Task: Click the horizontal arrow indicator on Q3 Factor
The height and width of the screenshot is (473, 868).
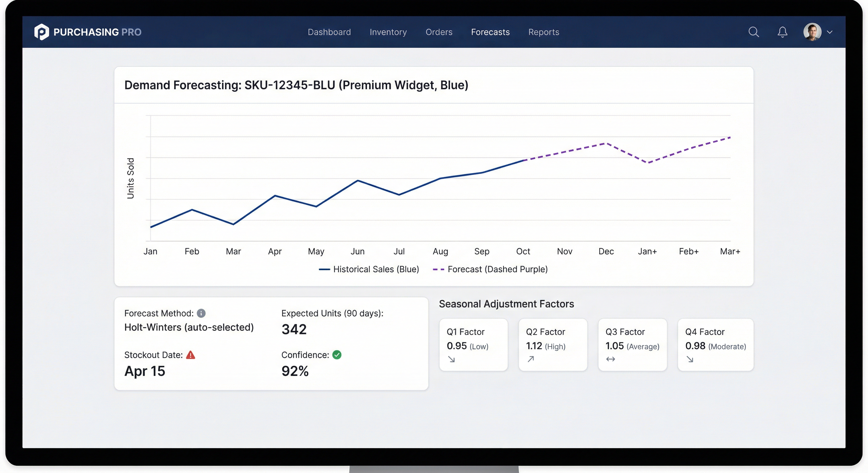Action: (x=610, y=360)
